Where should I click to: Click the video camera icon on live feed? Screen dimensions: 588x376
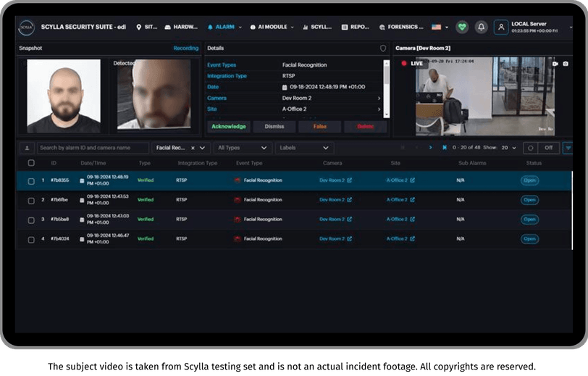[555, 64]
